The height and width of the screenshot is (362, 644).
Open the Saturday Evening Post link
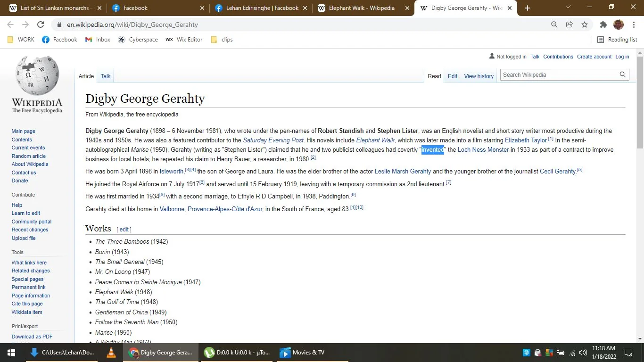pos(273,140)
